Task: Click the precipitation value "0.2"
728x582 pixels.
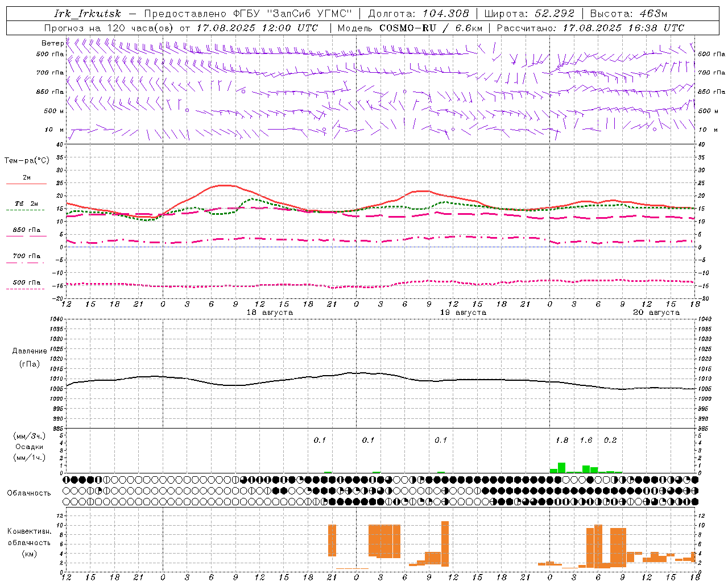Action: click(x=610, y=440)
